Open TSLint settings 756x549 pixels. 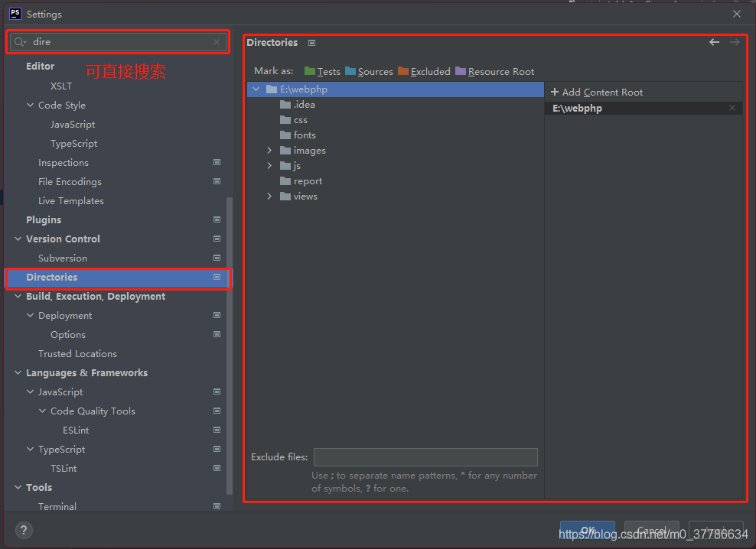click(64, 469)
